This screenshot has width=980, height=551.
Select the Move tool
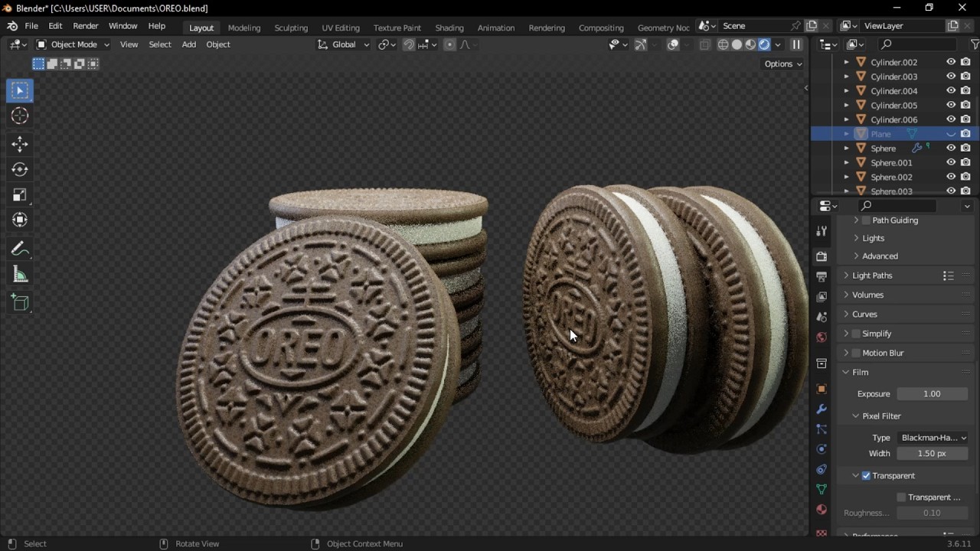[x=20, y=144]
